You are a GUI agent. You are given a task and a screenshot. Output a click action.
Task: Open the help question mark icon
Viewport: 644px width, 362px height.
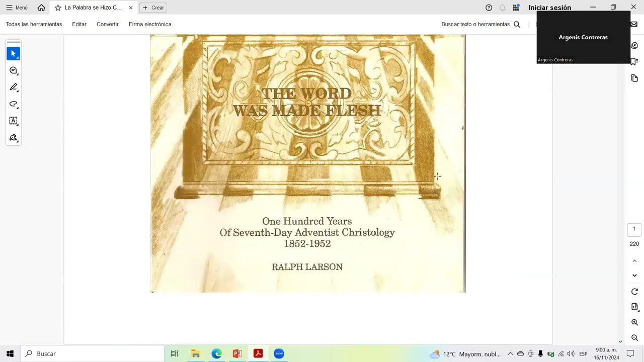coord(489,8)
